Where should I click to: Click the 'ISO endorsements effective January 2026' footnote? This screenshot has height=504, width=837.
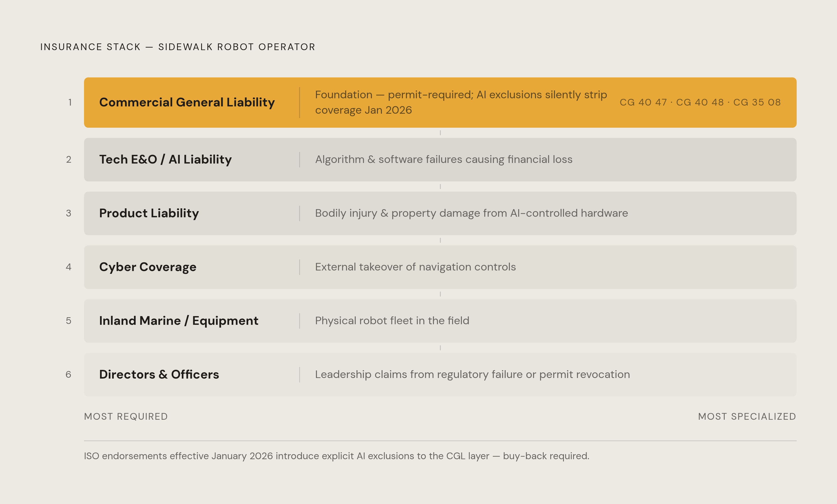click(x=337, y=456)
